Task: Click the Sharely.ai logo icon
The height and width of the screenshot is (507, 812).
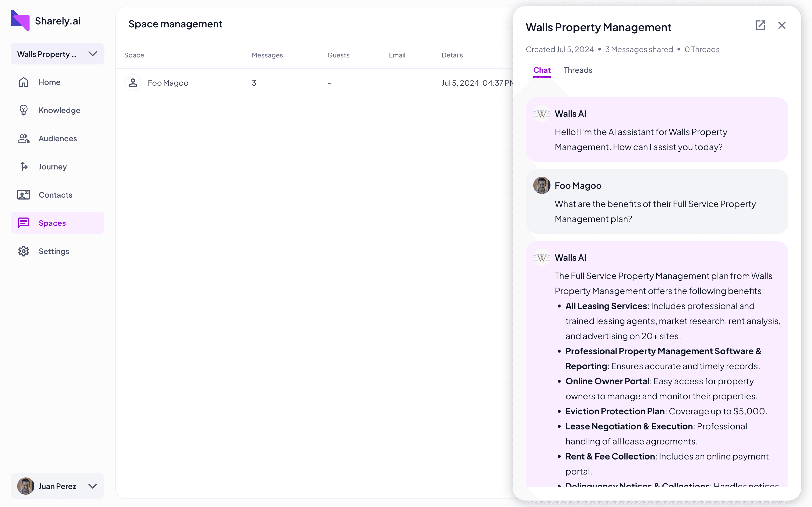Action: [x=20, y=20]
